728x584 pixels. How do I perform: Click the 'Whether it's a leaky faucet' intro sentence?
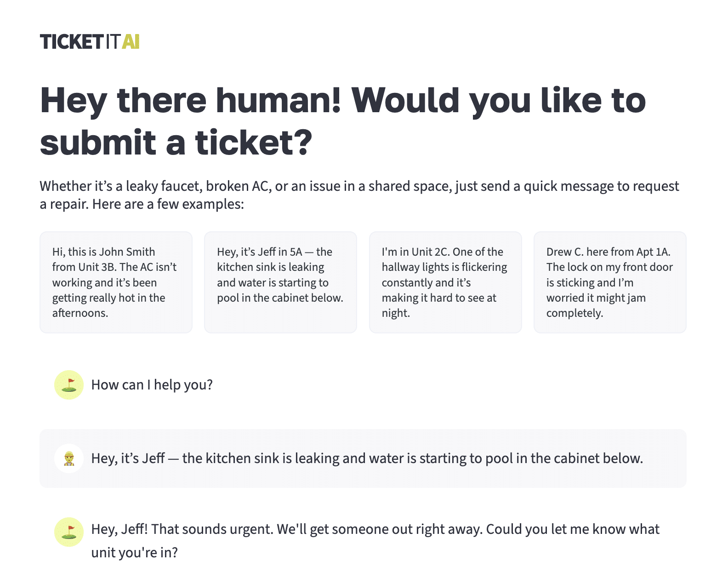(358, 186)
